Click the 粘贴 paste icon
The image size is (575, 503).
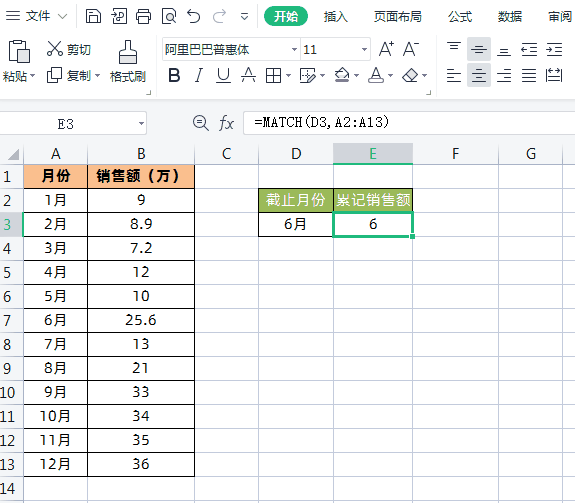19,51
